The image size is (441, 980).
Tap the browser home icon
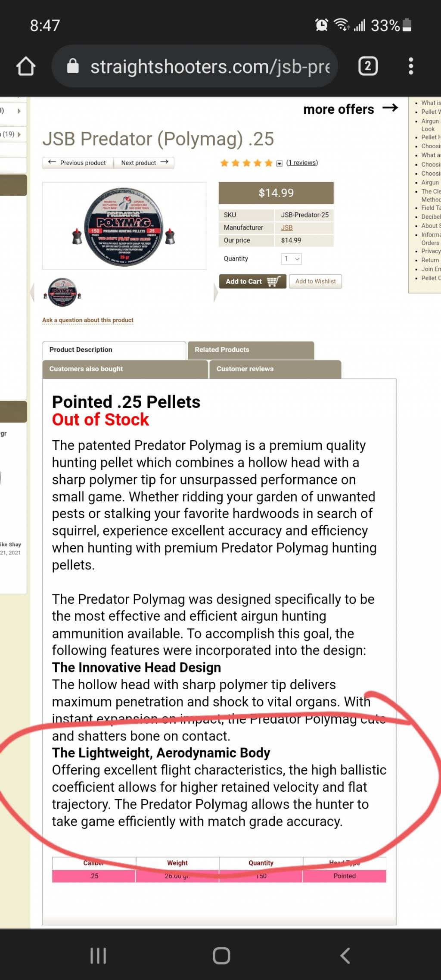[26, 66]
